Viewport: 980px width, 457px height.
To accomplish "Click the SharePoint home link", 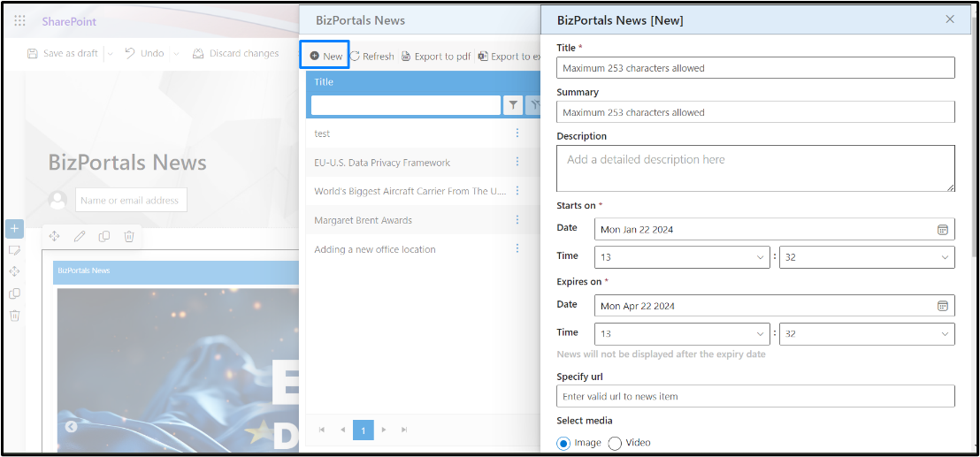I will 69,21.
